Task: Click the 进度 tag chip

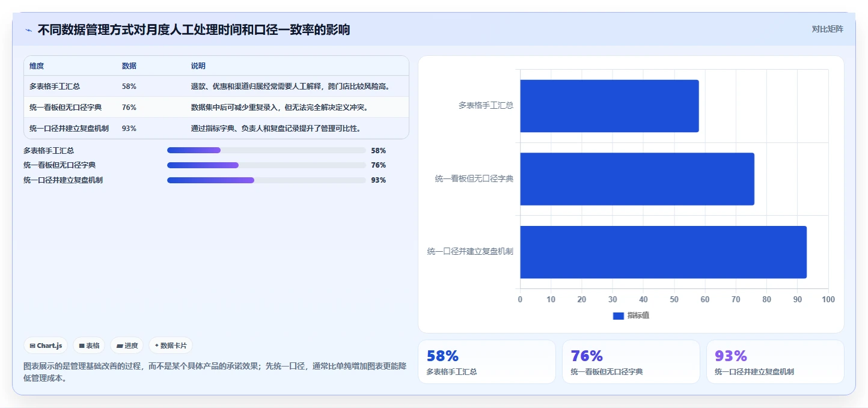Action: click(127, 346)
